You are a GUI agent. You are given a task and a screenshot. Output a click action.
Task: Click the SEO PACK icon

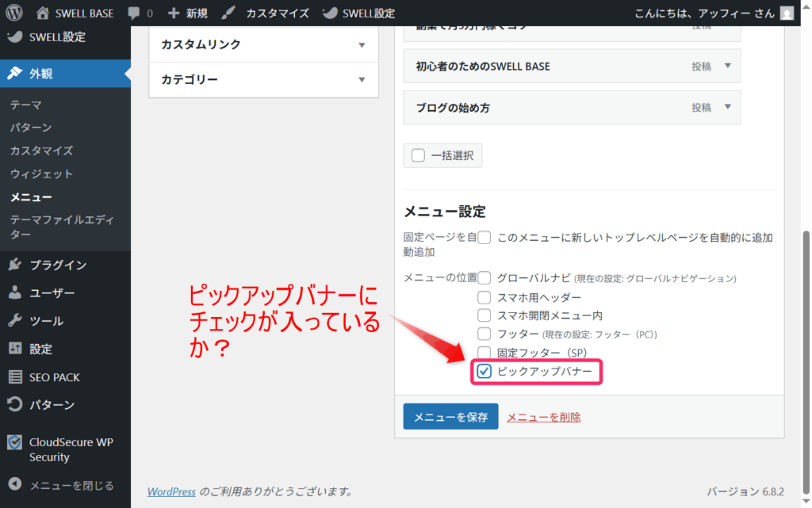coord(15,377)
